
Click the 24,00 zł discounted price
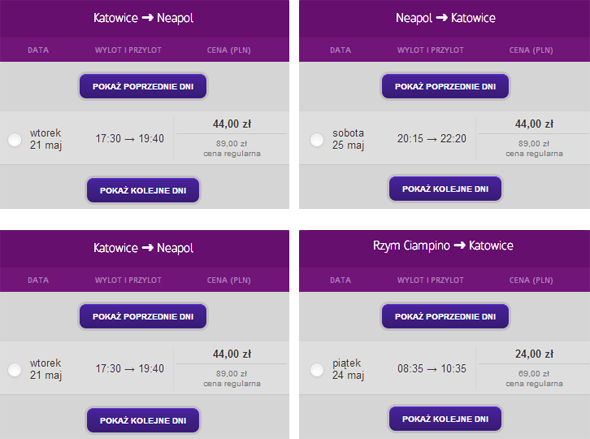click(534, 354)
